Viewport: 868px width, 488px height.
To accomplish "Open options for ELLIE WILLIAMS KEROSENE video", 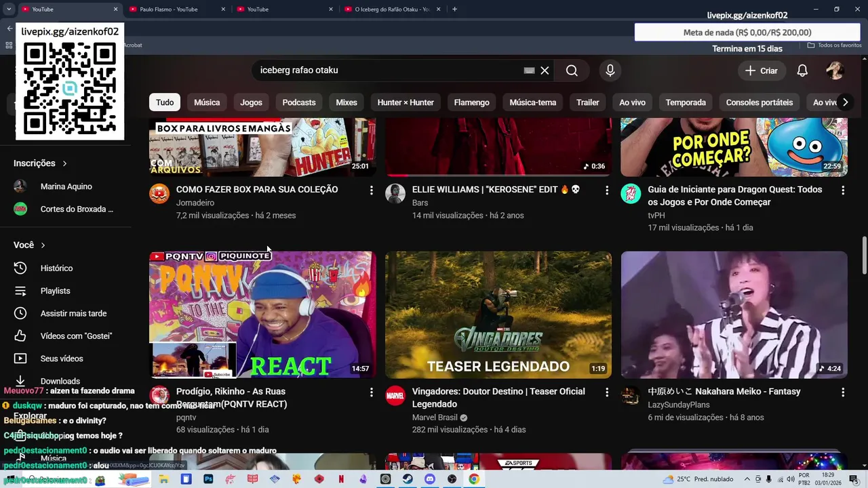I will 607,190.
